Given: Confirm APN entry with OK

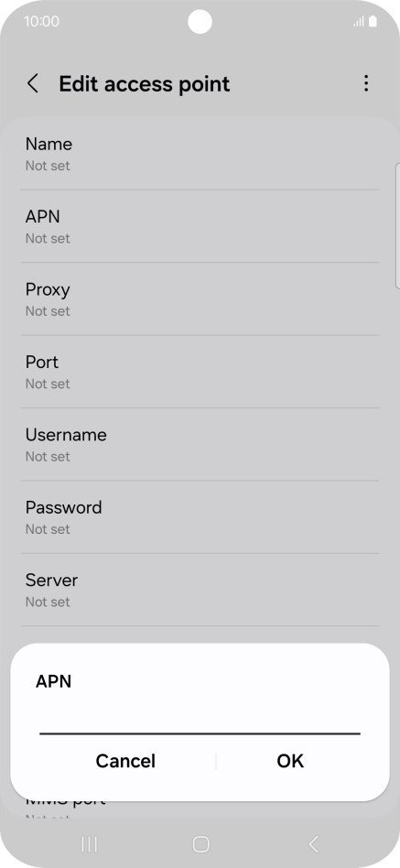Looking at the screenshot, I should 290,761.
